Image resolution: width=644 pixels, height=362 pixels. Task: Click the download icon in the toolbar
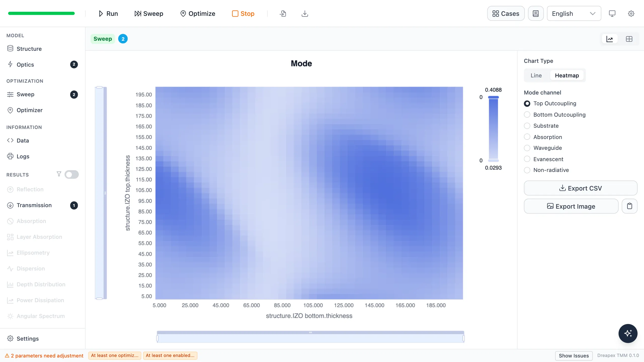[305, 14]
